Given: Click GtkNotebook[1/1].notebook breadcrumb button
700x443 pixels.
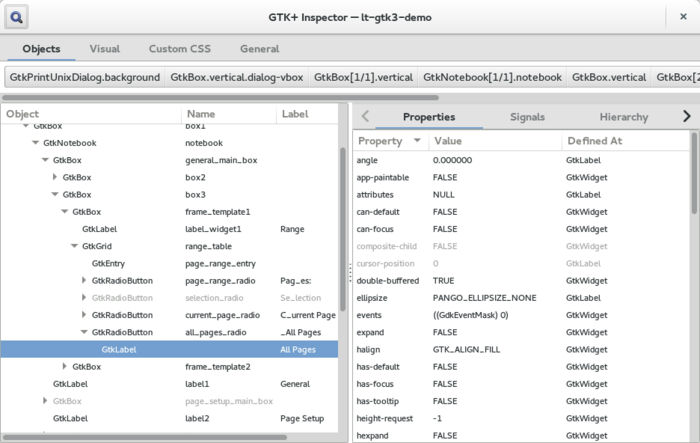Looking at the screenshot, I should [x=492, y=77].
